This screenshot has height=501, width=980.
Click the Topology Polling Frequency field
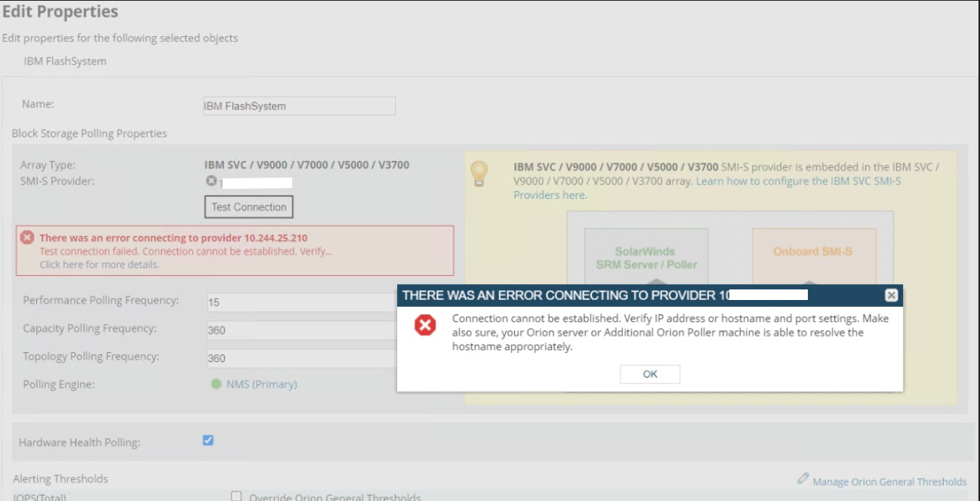coord(302,358)
